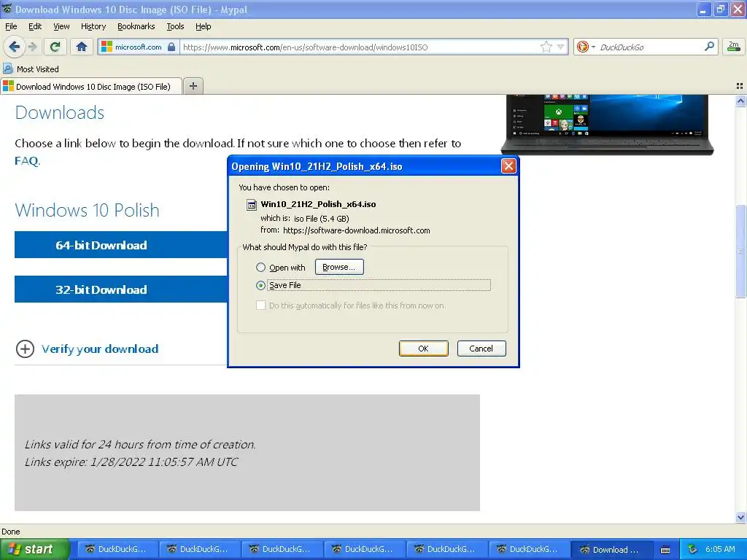The width and height of the screenshot is (747, 560).
Task: Click the Mypal raccoon title bar icon
Action: 7,9
